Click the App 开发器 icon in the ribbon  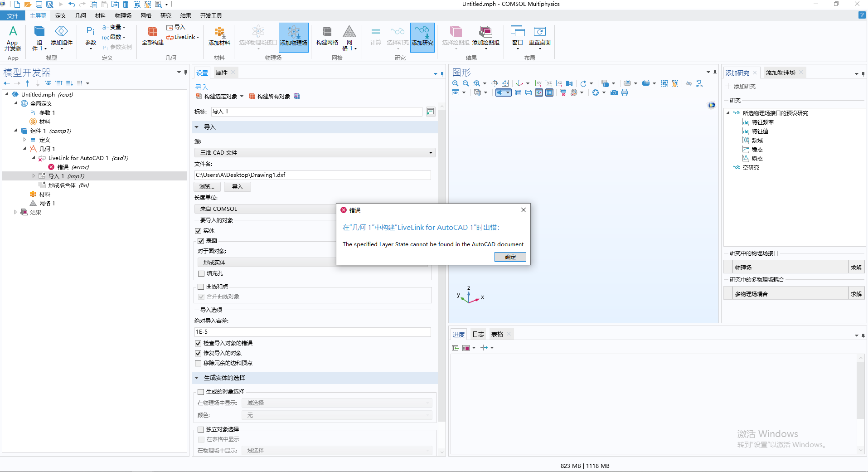pos(13,38)
